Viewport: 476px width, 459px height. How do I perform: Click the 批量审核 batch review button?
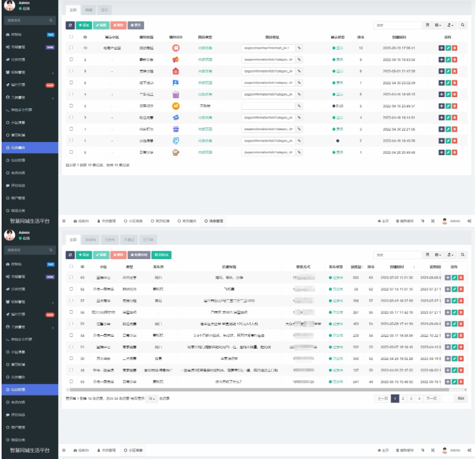point(138,255)
